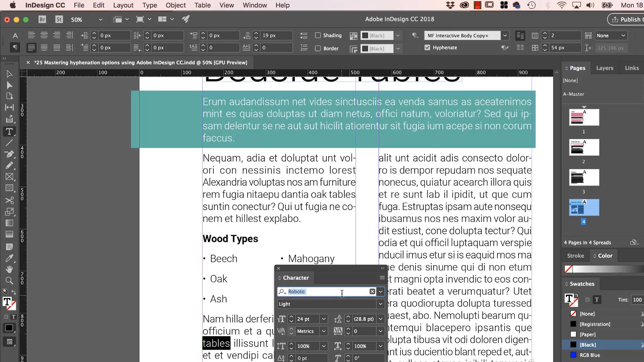Open the Table menu
The height and width of the screenshot is (362, 644).
(x=203, y=5)
